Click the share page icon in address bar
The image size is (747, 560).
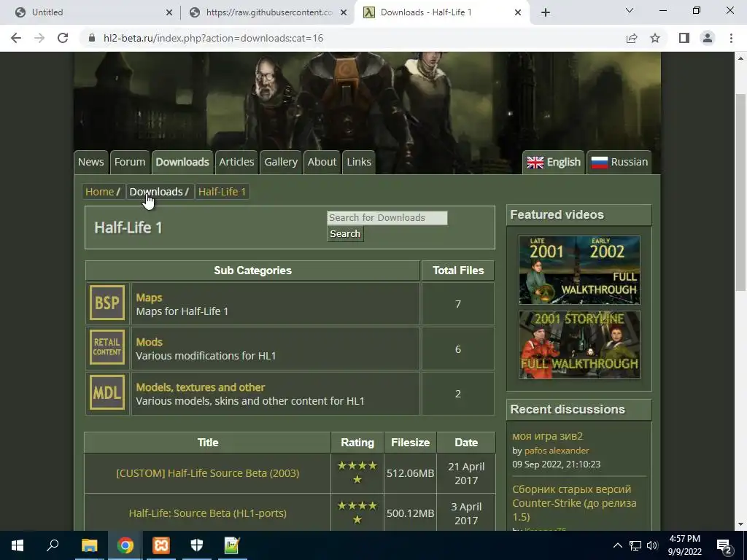(632, 38)
